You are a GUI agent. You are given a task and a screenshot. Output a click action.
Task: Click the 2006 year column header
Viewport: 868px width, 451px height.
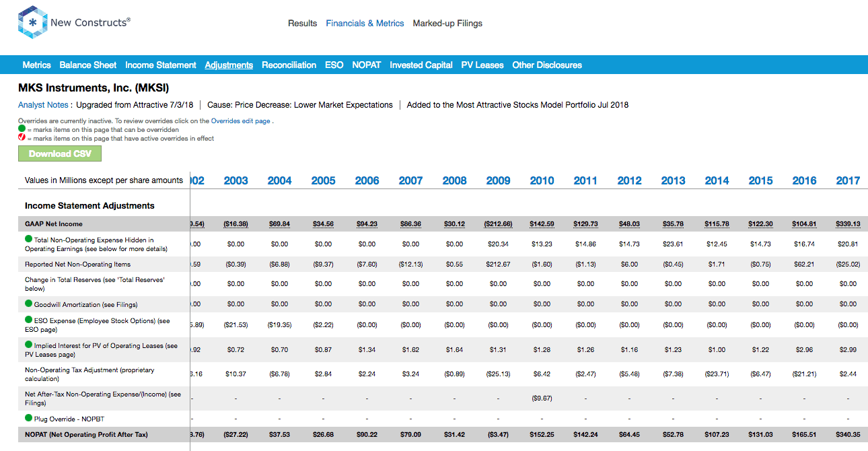pos(367,180)
